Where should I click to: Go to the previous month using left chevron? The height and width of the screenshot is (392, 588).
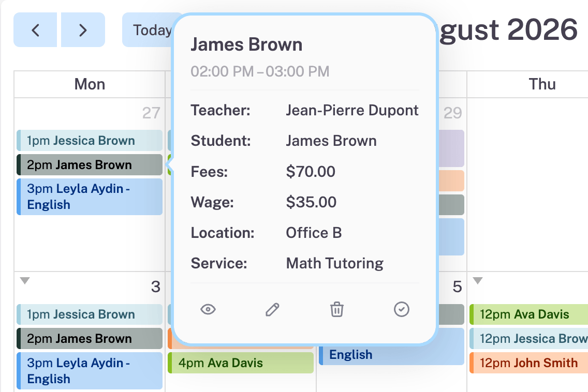click(35, 30)
